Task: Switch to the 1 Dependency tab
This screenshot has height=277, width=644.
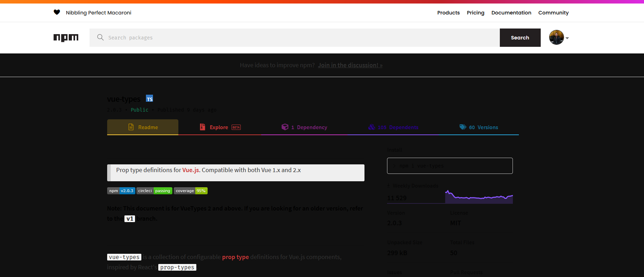Action: pos(304,127)
